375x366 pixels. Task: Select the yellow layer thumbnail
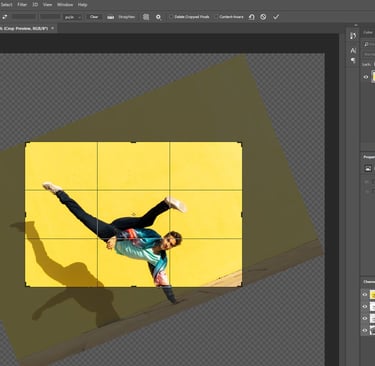pyautogui.click(x=373, y=77)
